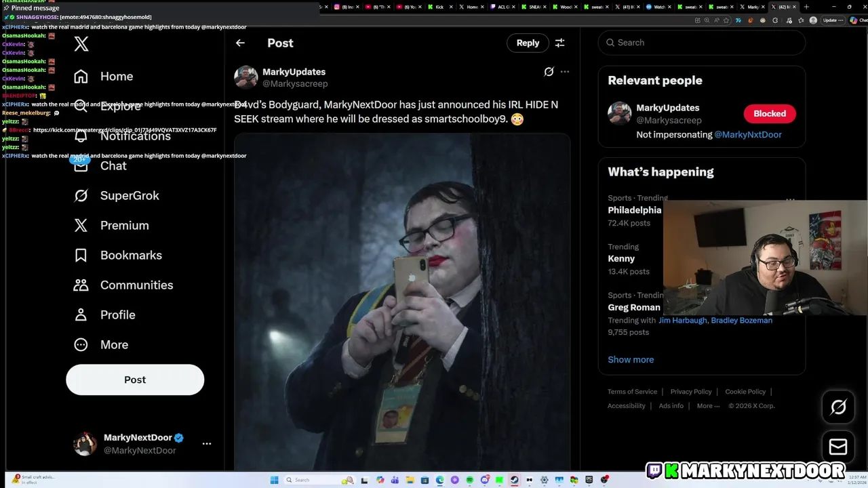Open reply sort filter icon

(x=560, y=43)
